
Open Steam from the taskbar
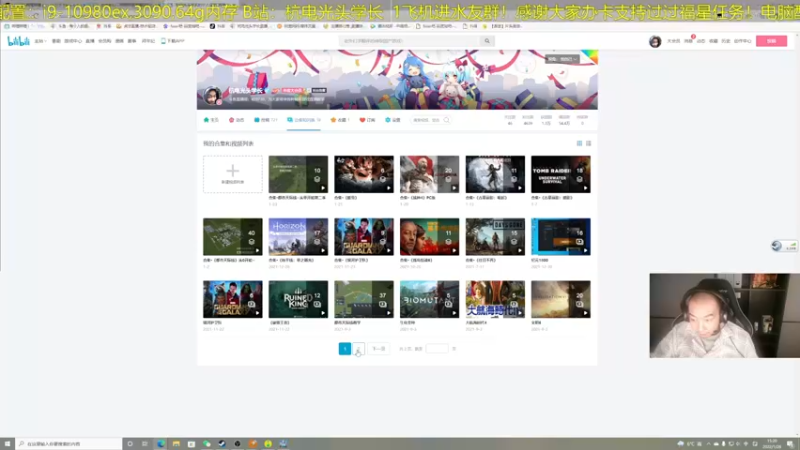pos(222,444)
